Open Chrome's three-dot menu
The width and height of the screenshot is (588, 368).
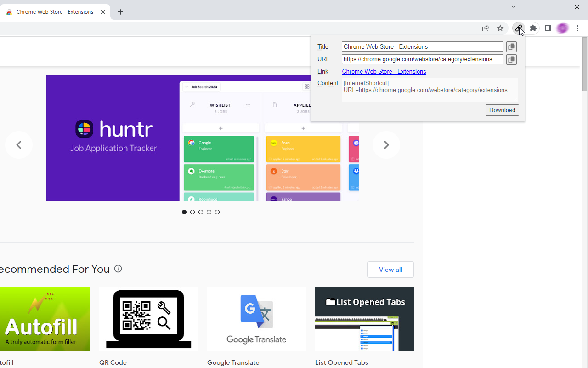coord(577,28)
